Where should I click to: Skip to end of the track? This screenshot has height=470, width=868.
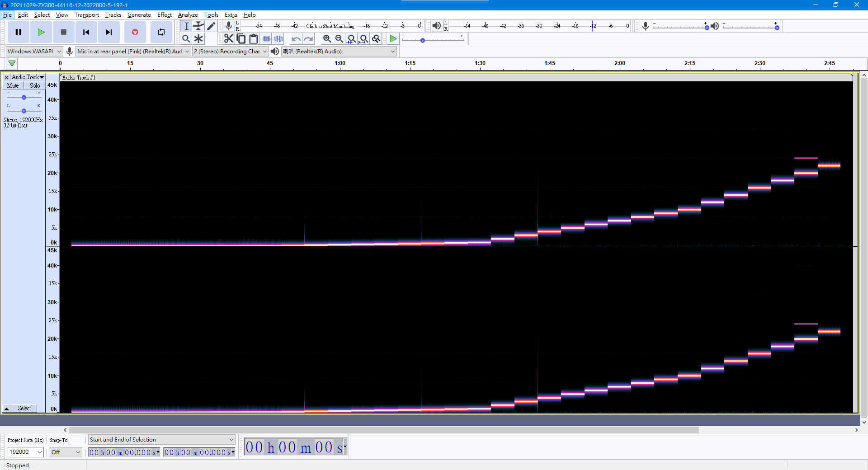pyautogui.click(x=109, y=32)
